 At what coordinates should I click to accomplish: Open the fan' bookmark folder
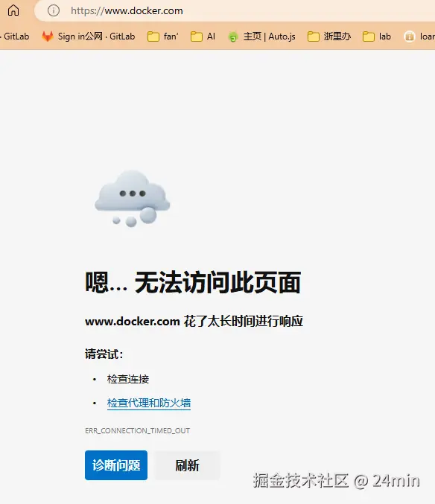click(x=162, y=36)
